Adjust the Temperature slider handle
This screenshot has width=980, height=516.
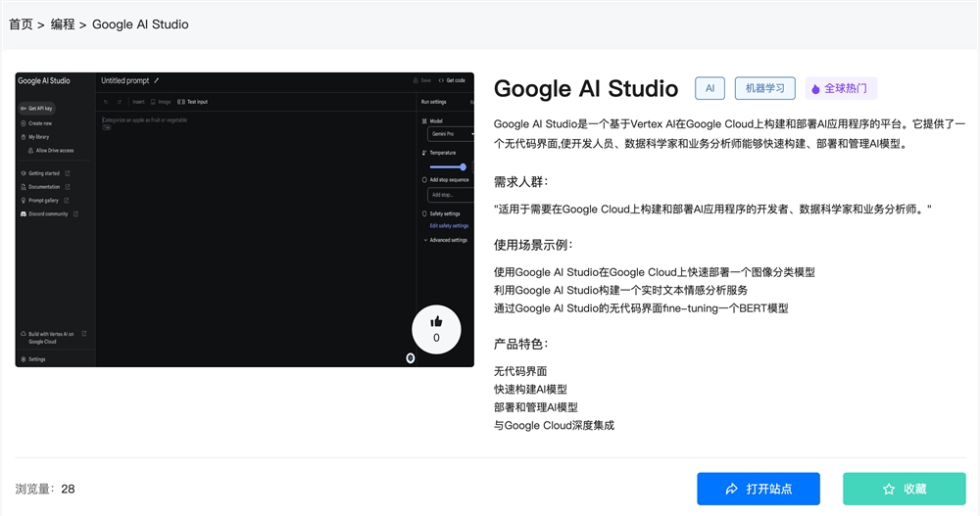464,166
